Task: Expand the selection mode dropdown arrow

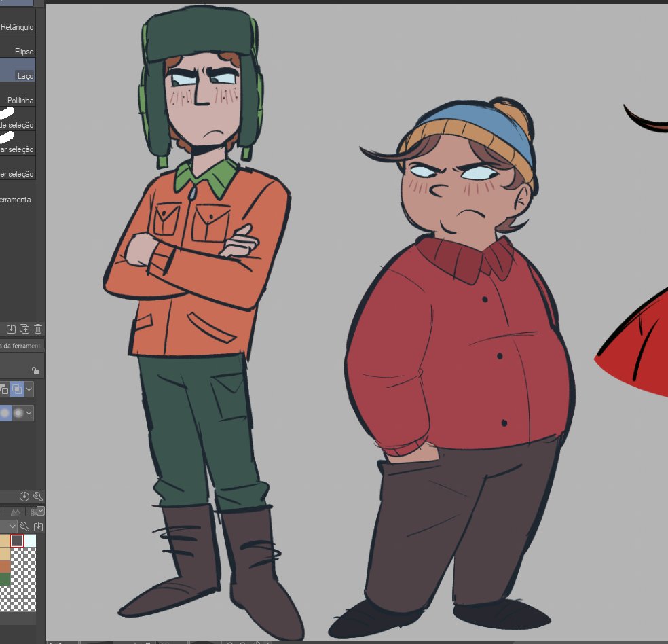Action: coord(29,389)
